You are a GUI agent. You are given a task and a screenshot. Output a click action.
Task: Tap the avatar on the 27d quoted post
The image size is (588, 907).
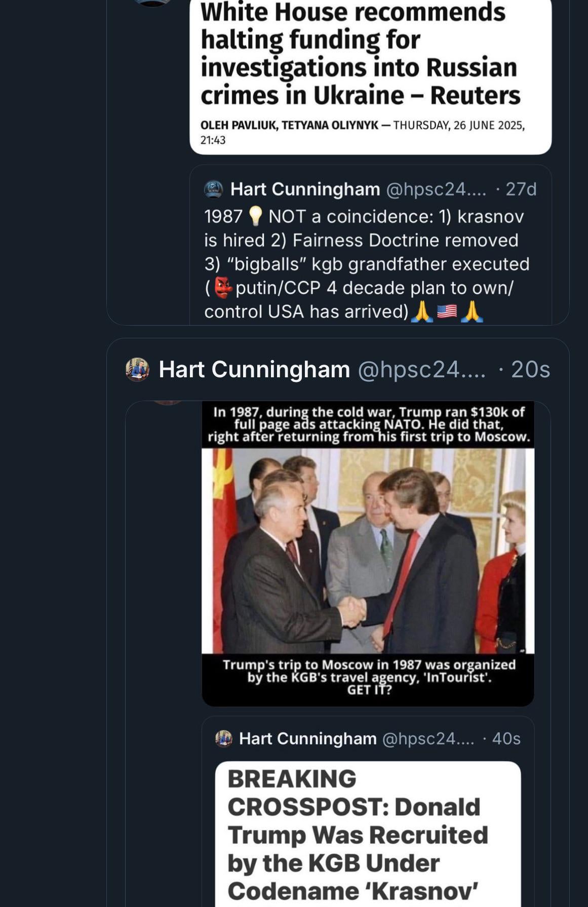(213, 189)
